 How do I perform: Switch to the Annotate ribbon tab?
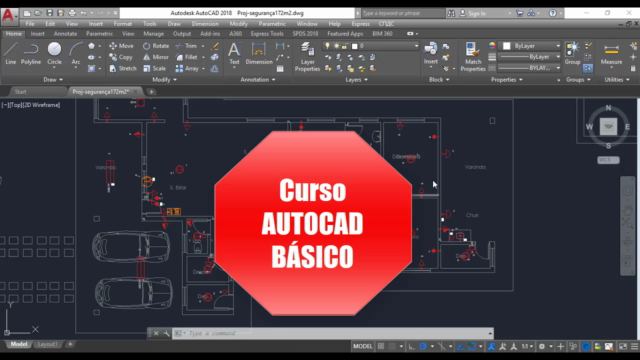click(65, 34)
